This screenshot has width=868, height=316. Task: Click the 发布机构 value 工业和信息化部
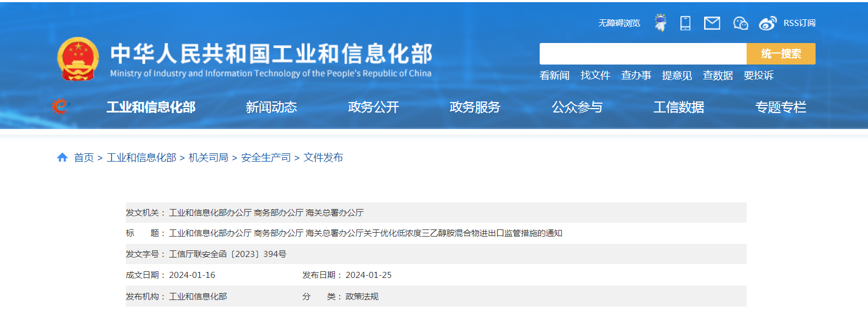click(198, 297)
